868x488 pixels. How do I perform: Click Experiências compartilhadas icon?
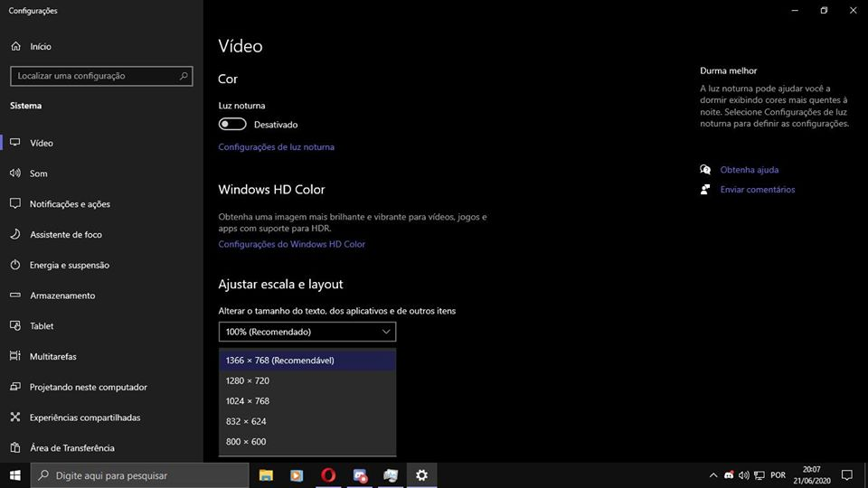15,417
